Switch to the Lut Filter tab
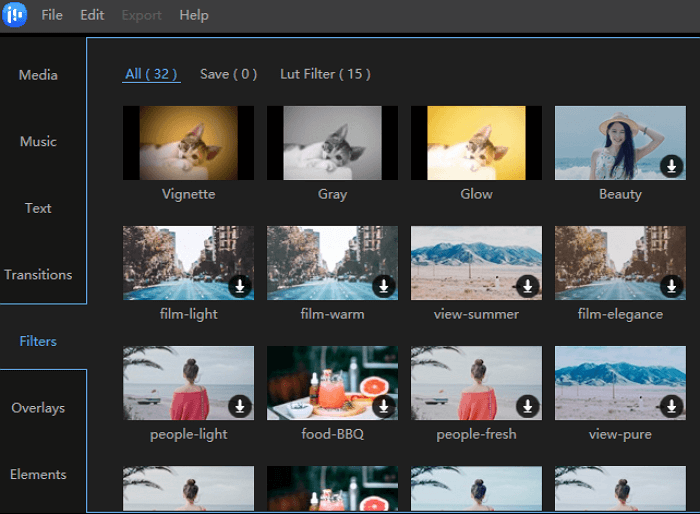The height and width of the screenshot is (514, 700). (325, 74)
